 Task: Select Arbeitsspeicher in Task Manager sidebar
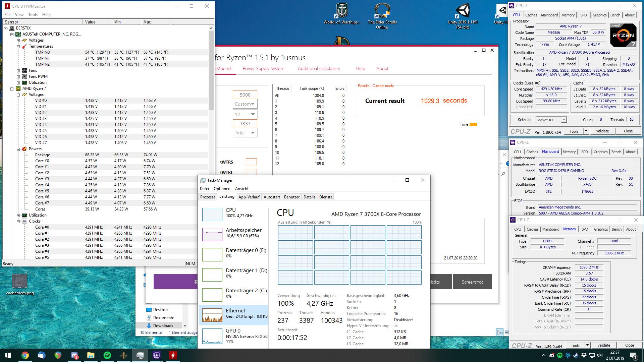click(233, 234)
